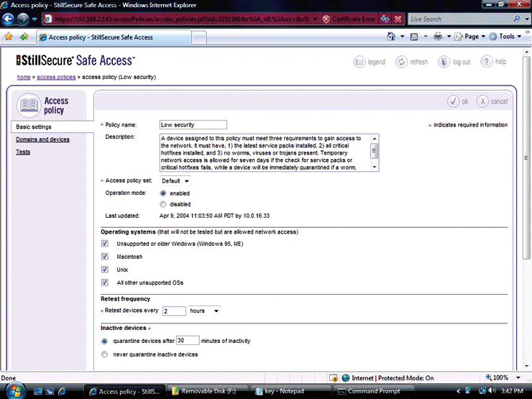The width and height of the screenshot is (532, 399).
Task: Click the Description scrollbar down arrow
Action: click(x=375, y=167)
